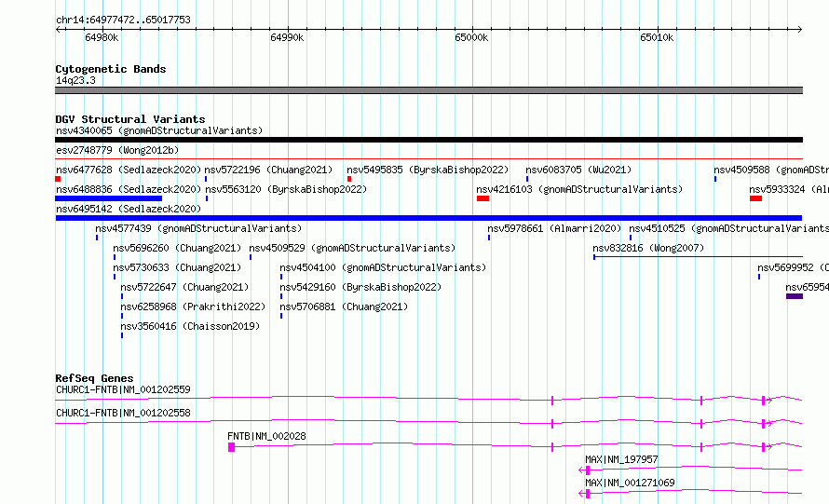
Task: Open variant nsv5722647 (Chuang2021) label
Action: point(184,287)
